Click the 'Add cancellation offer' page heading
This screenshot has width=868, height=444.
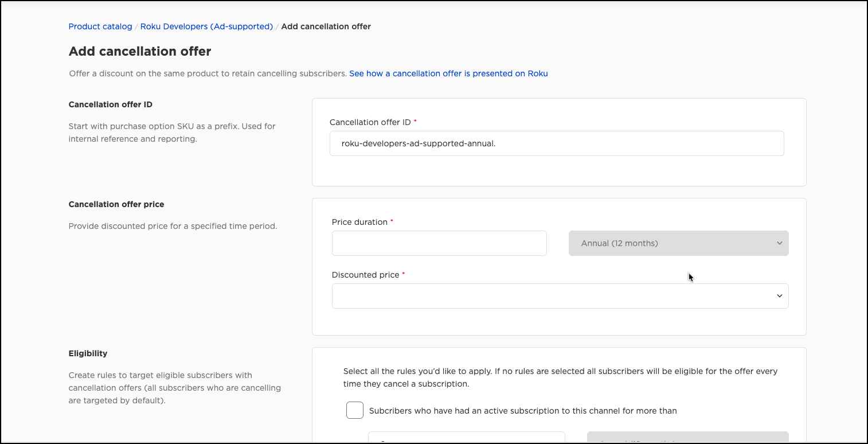140,52
